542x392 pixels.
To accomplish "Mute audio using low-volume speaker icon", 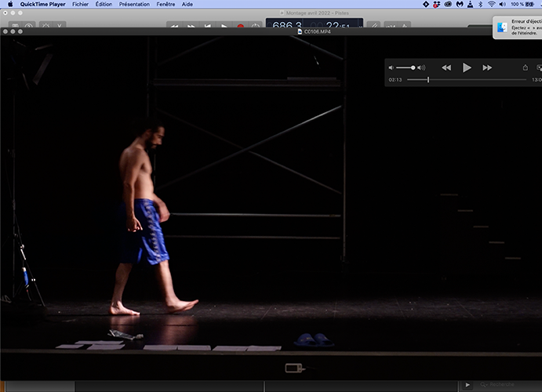I will 391,68.
